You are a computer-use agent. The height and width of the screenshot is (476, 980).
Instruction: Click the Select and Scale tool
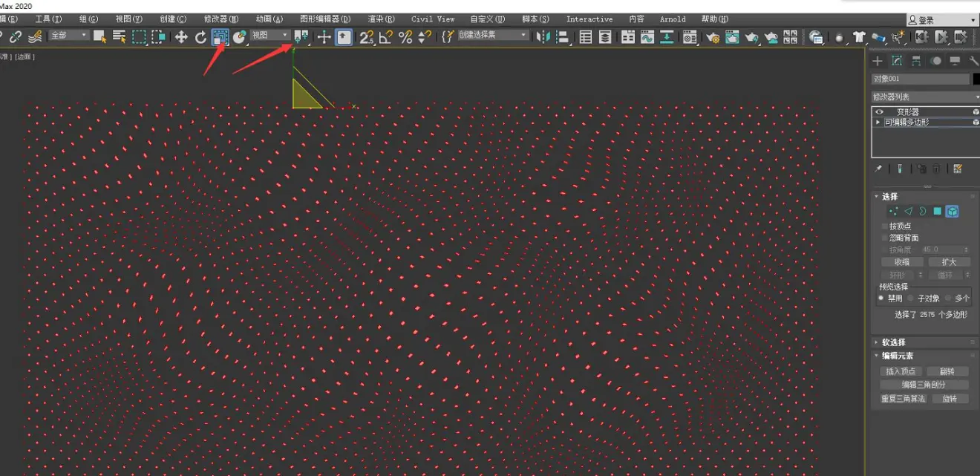[x=220, y=36]
